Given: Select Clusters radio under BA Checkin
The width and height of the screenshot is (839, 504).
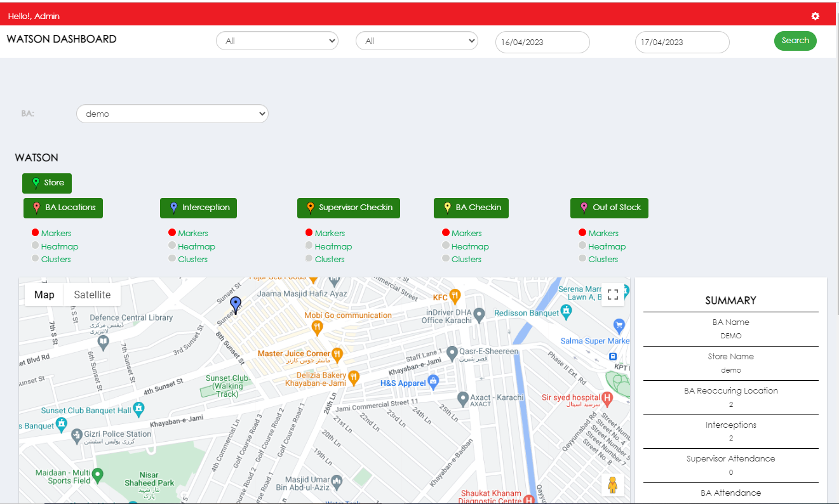Looking at the screenshot, I should (446, 258).
